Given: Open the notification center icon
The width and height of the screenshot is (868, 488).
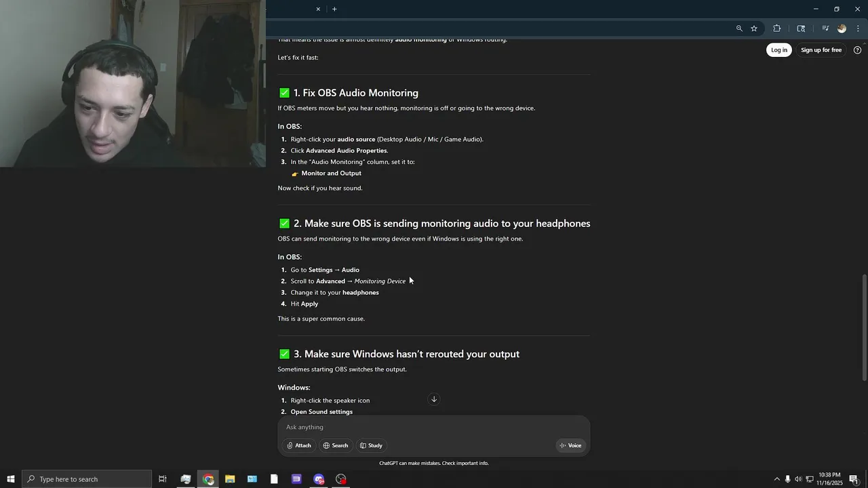Looking at the screenshot, I should pyautogui.click(x=854, y=479).
